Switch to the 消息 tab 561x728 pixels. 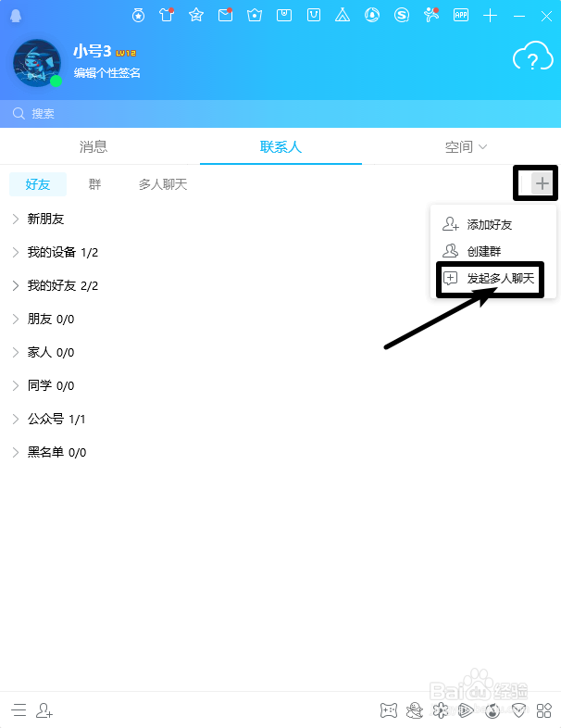tap(93, 146)
